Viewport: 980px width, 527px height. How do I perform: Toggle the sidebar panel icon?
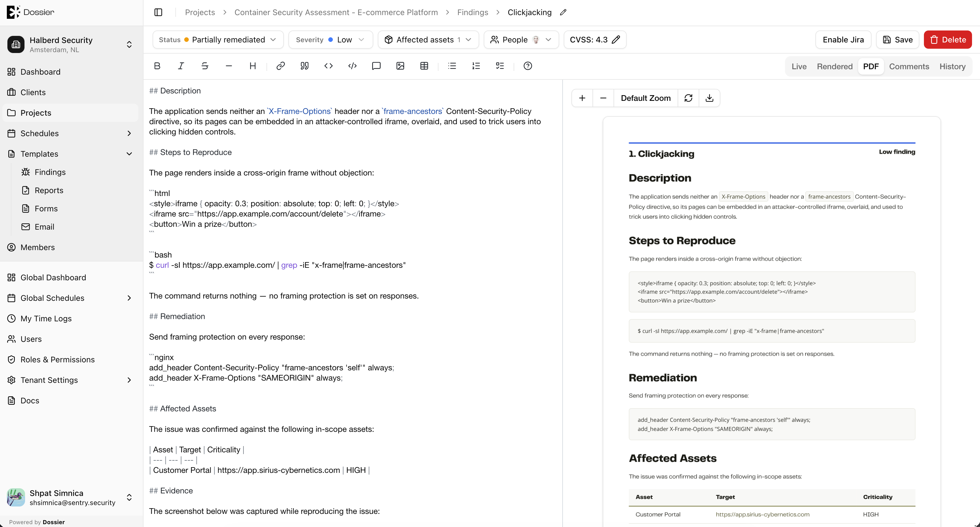click(158, 12)
